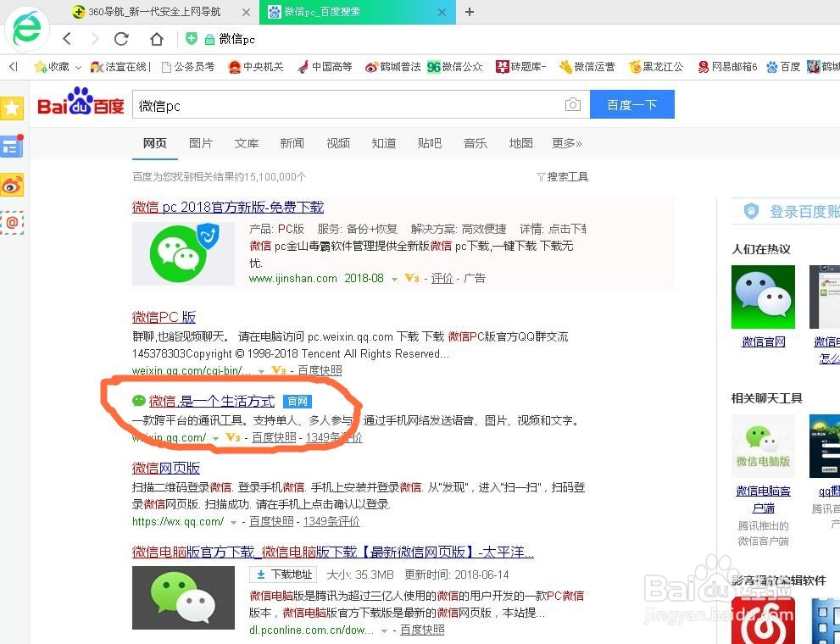This screenshot has height=644, width=840.
Task: Expand the 更多» menu
Action: (x=567, y=143)
